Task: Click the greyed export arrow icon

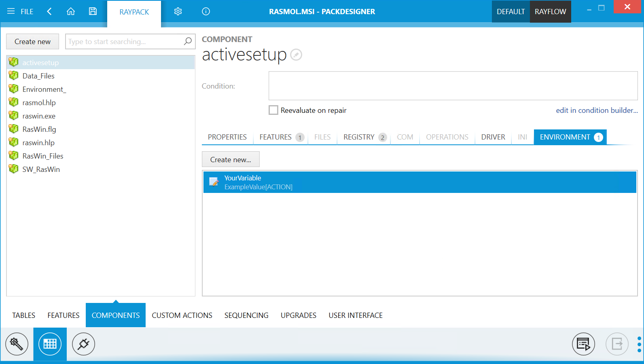Action: 617,344
